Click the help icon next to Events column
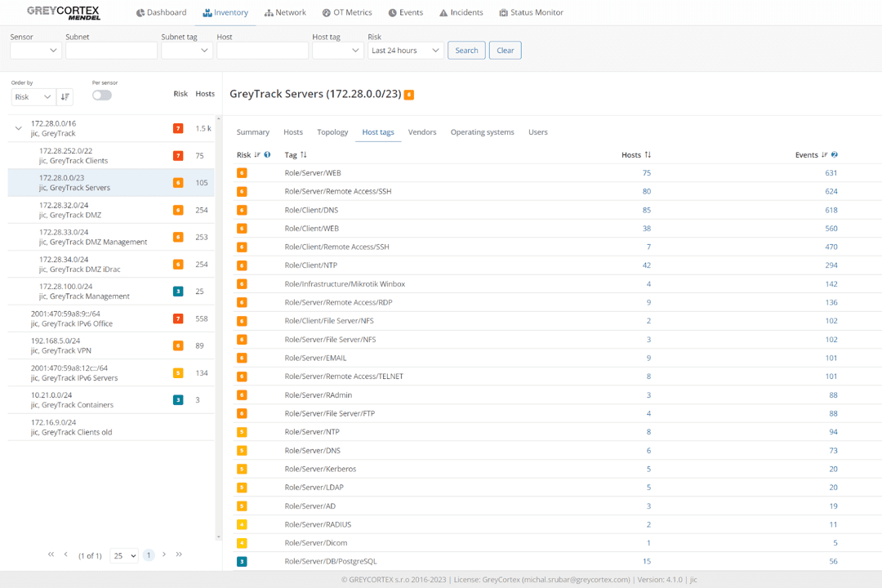Viewport: 882px width, 588px height. 834,154
